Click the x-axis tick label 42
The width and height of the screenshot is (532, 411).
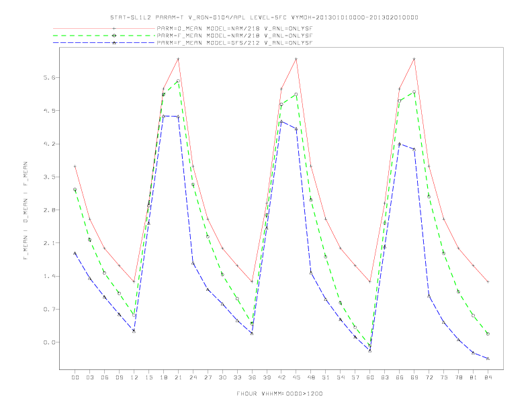click(281, 377)
